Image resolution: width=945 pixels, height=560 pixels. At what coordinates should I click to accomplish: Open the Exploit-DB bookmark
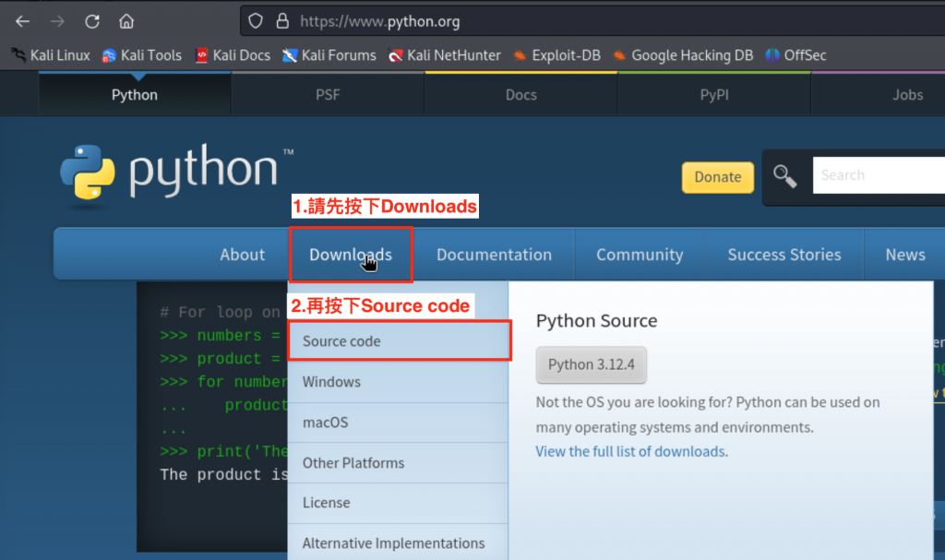[556, 55]
